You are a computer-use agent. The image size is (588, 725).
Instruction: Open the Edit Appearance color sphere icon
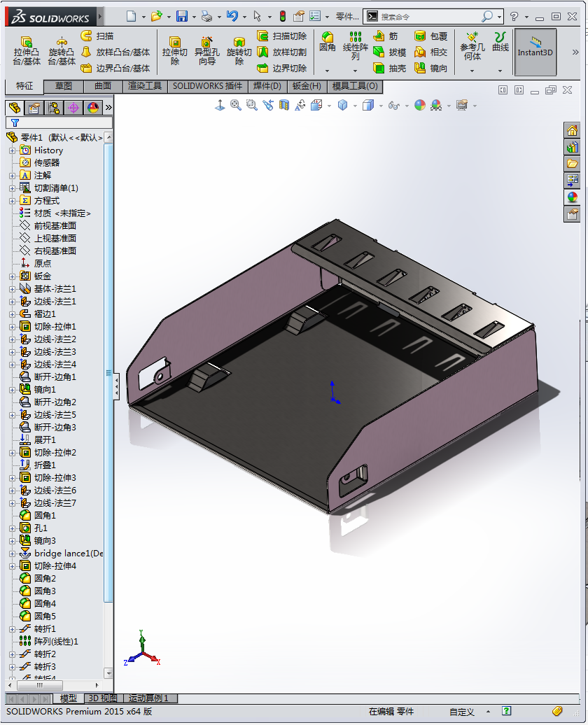[x=420, y=106]
